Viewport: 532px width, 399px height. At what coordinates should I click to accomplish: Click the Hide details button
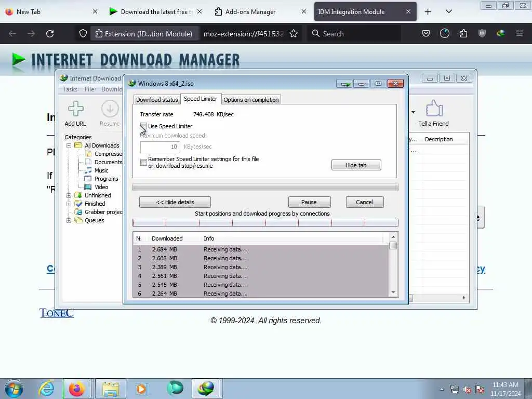pos(175,202)
